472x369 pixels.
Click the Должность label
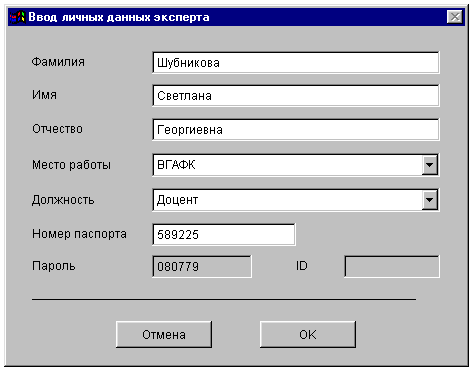coord(63,200)
